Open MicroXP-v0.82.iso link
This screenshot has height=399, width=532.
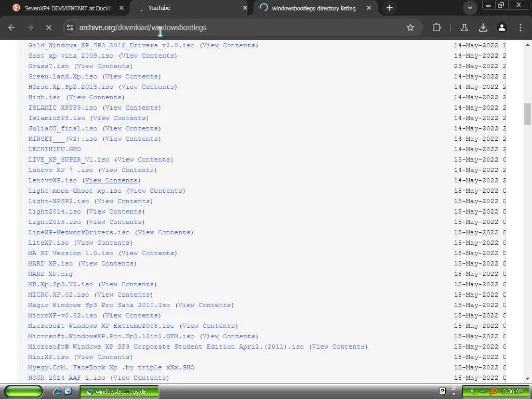point(62,315)
